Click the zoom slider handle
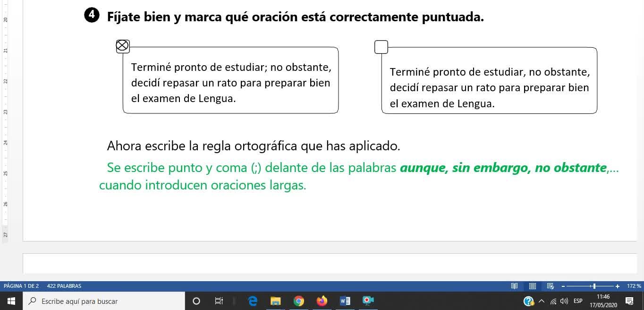This screenshot has width=644, height=310. pyautogui.click(x=594, y=286)
